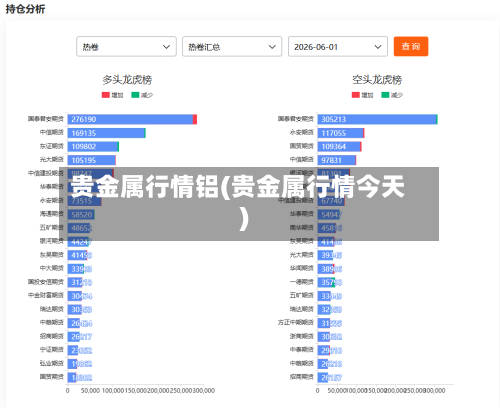Click the 空头龙虎榜 chart title
This screenshot has height=408, width=500.
click(377, 80)
